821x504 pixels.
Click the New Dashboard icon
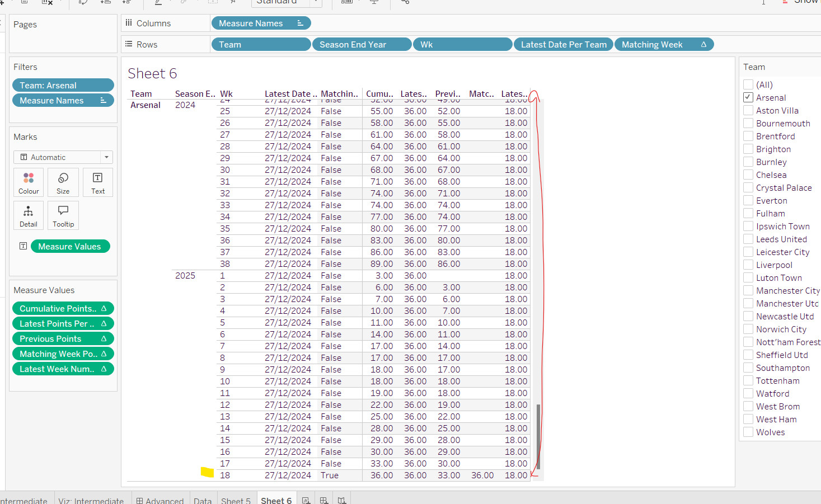(x=324, y=500)
